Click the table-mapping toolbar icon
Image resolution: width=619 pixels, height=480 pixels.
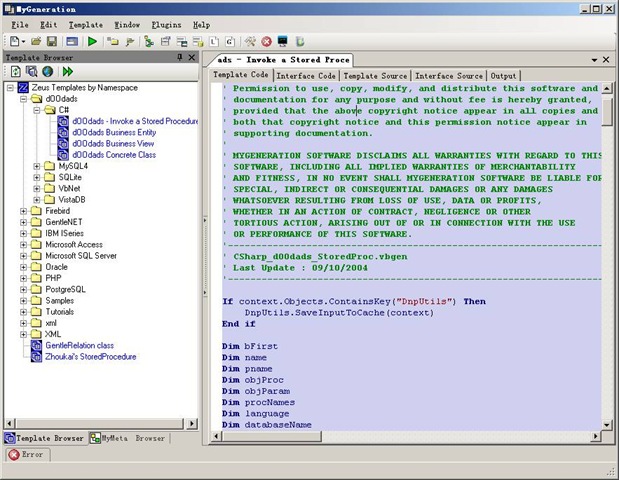(182, 41)
